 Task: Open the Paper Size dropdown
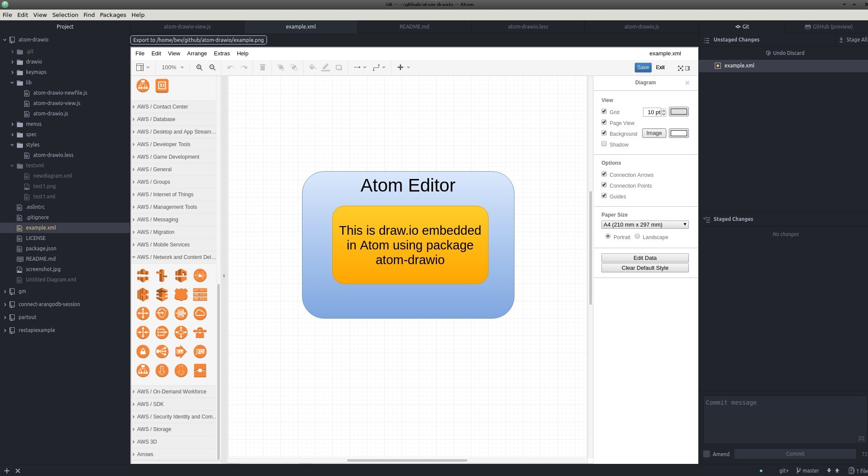coord(644,224)
